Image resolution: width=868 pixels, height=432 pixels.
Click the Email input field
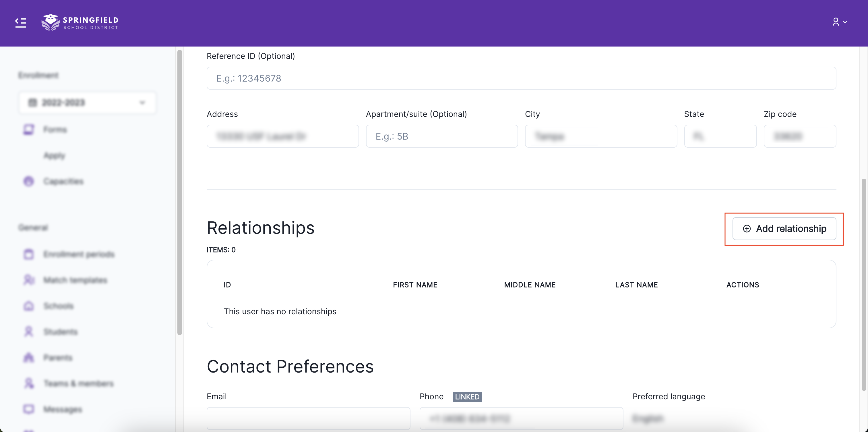pyautogui.click(x=308, y=419)
